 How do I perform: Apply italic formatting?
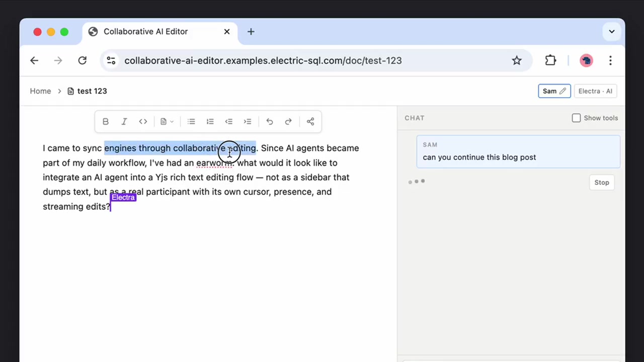(x=124, y=121)
